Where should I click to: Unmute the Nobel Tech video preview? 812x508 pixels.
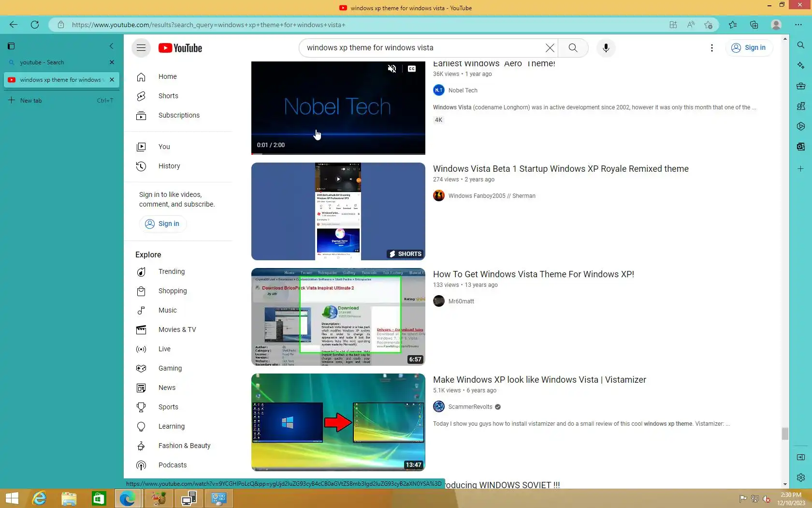392,69
